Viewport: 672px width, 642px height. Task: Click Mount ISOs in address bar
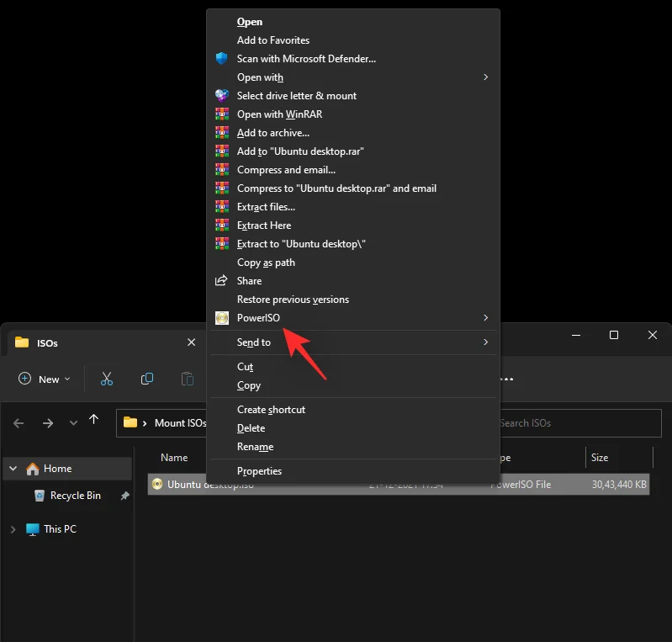[x=181, y=423]
